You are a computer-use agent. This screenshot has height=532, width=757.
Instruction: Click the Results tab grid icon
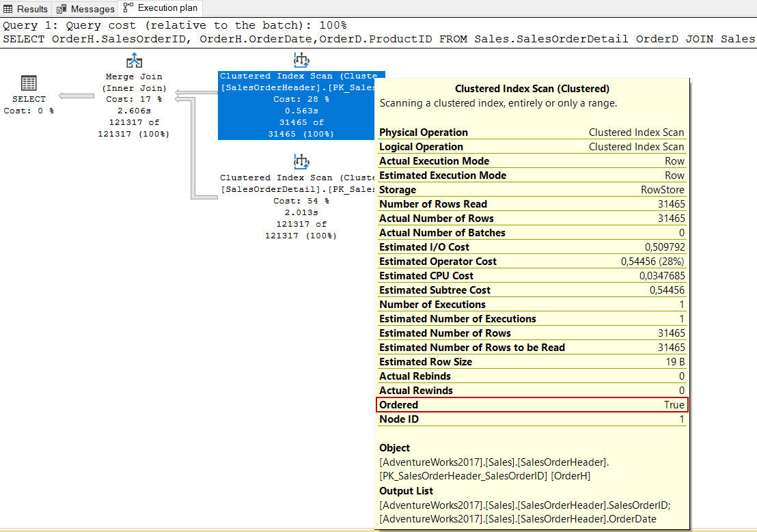[x=8, y=9]
